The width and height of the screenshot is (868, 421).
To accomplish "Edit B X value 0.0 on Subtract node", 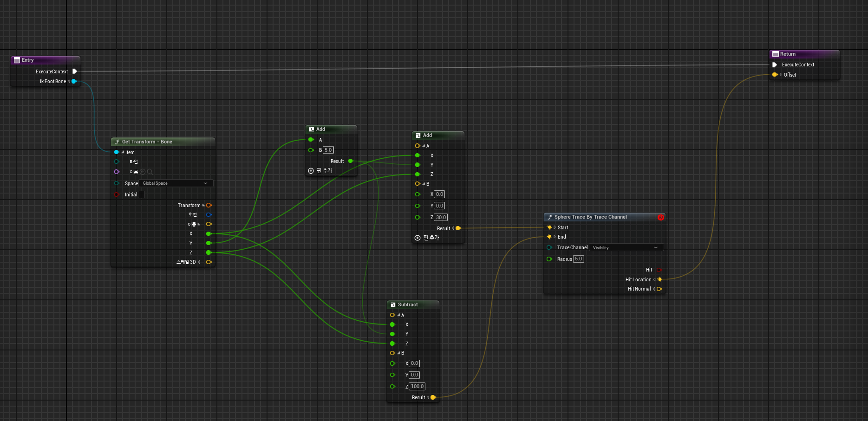I will [x=414, y=363].
